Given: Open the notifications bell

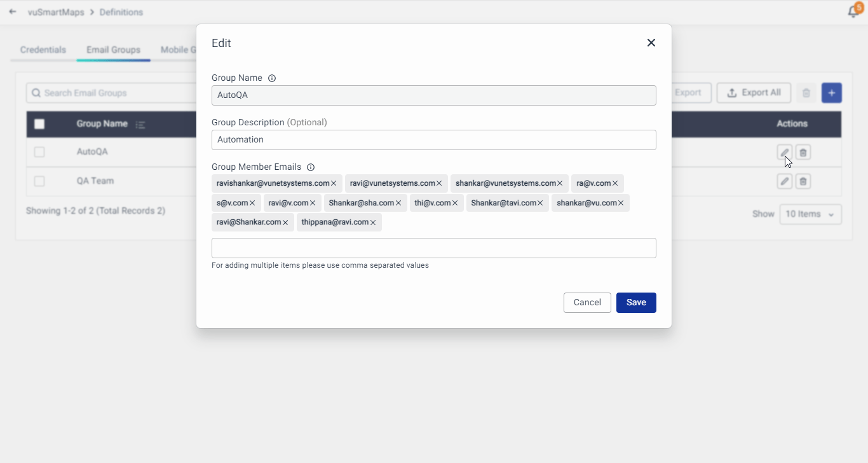Looking at the screenshot, I should click(x=853, y=12).
